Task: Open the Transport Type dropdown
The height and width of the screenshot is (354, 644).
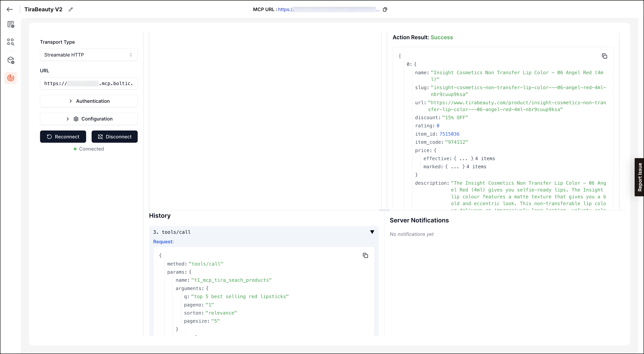Action: 89,55
